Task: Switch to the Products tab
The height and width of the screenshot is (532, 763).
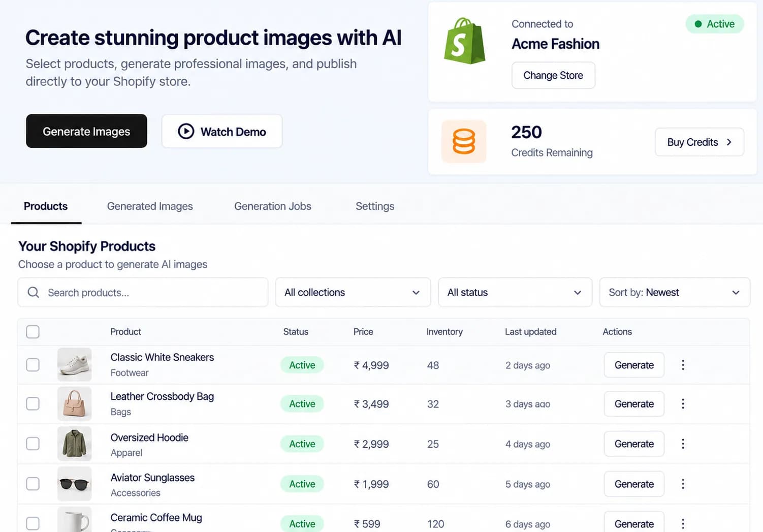Action: (x=46, y=206)
